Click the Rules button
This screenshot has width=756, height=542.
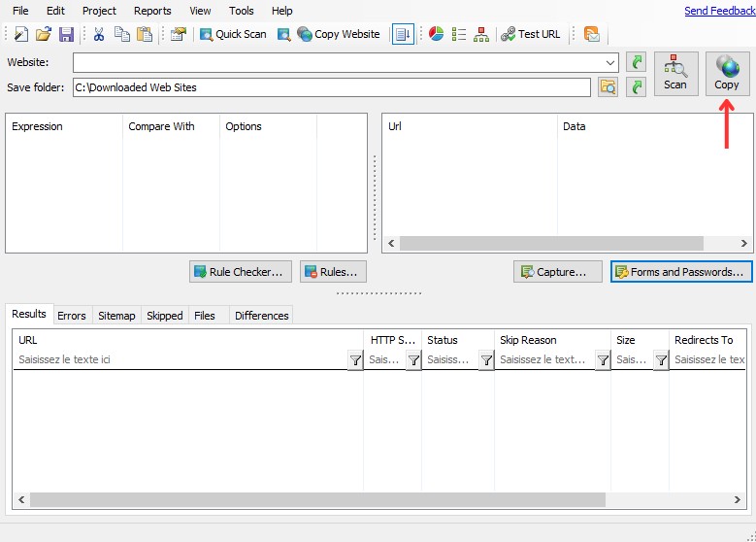[x=333, y=272]
